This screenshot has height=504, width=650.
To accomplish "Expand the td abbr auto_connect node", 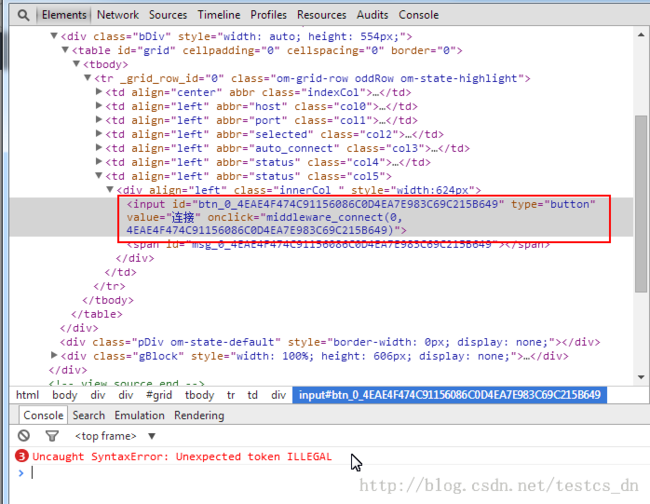I will pyautogui.click(x=99, y=148).
